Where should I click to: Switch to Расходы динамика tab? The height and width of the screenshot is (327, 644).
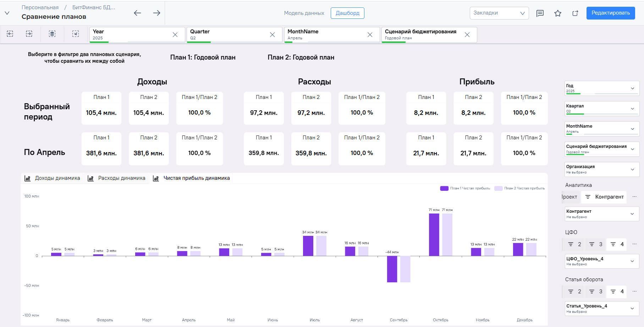(117, 178)
